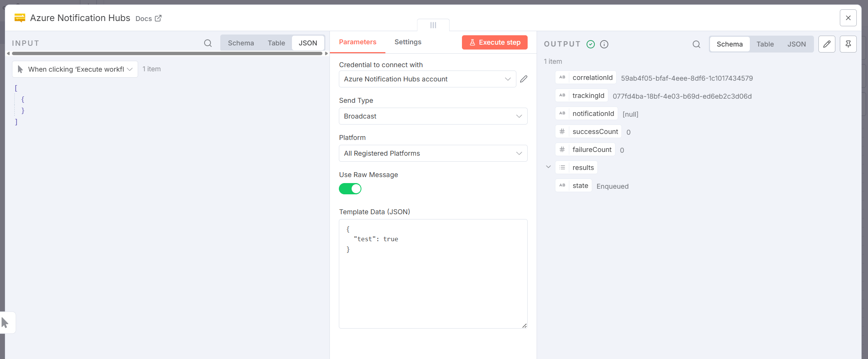Click the output info icon
This screenshot has height=359, width=868.
pyautogui.click(x=604, y=44)
